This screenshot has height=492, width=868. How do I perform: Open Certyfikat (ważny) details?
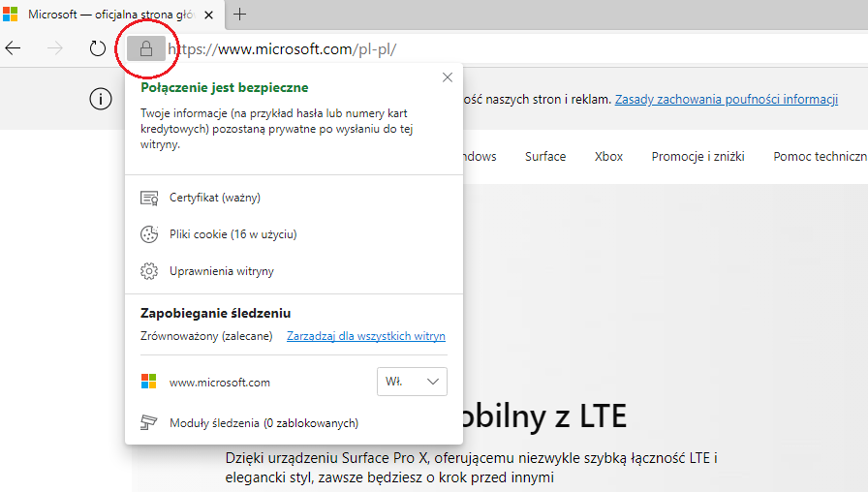tap(214, 198)
